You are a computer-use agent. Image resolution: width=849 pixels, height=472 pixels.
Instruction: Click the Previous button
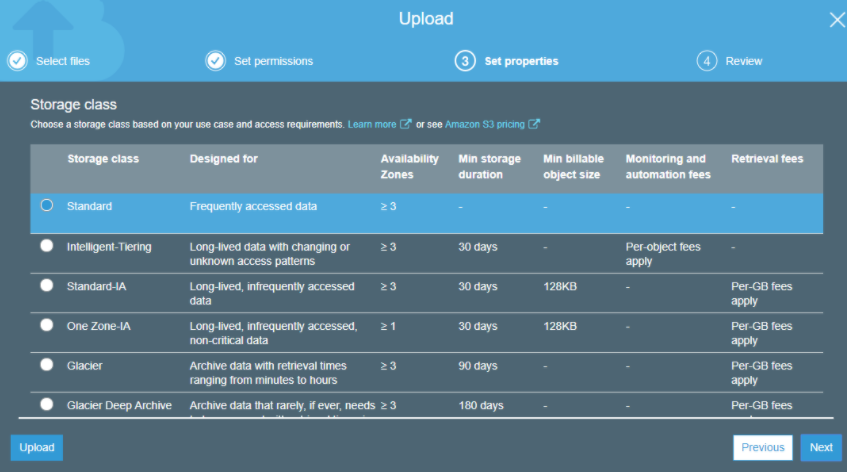pyautogui.click(x=763, y=448)
